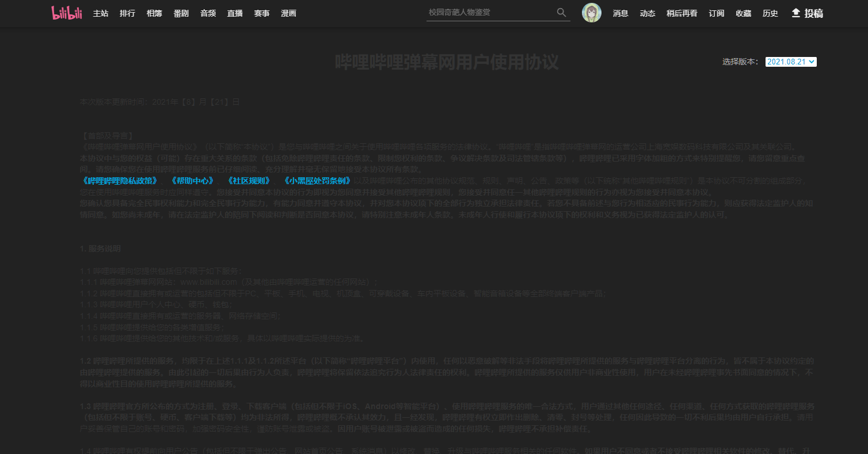Screen dimensions: 868x454
Task: Open 稍后再看 watch later
Action: pyautogui.click(x=682, y=13)
